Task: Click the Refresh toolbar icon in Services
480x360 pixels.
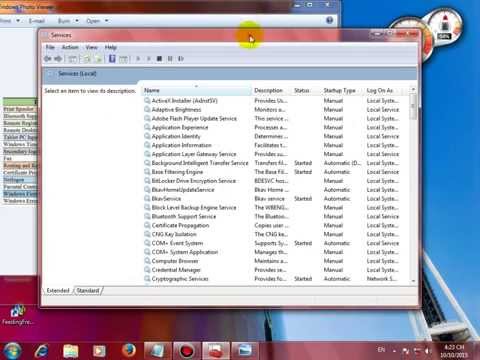Action: [x=87, y=59]
